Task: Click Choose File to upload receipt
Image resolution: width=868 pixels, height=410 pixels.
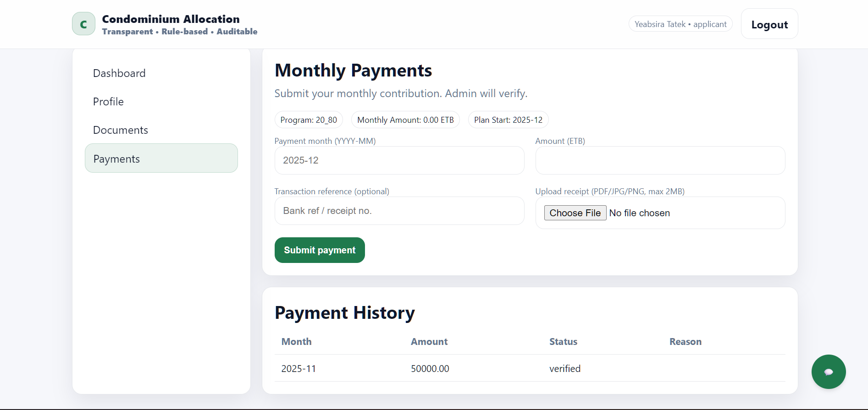Action: click(x=575, y=213)
